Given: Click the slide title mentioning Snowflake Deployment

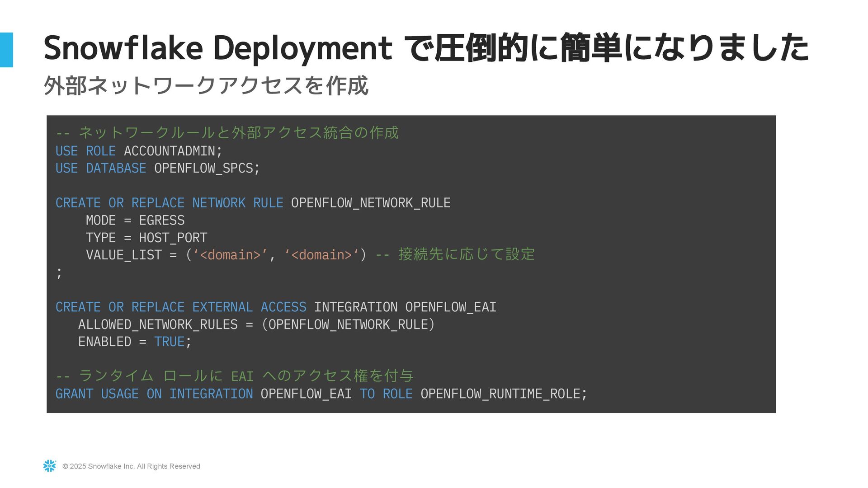Looking at the screenshot, I should pyautogui.click(x=425, y=48).
